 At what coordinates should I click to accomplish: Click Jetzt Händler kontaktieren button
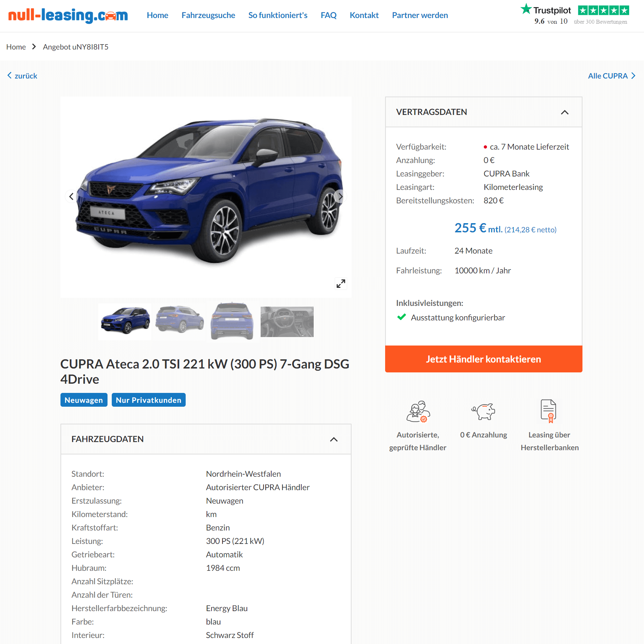tap(483, 359)
